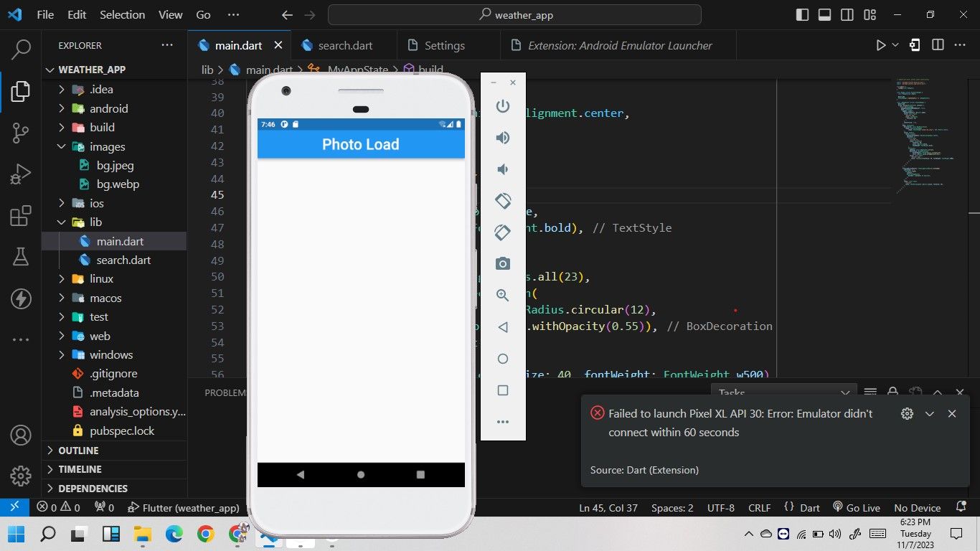Open the File menu
Image resolution: width=980 pixels, height=551 pixels.
coord(44,14)
